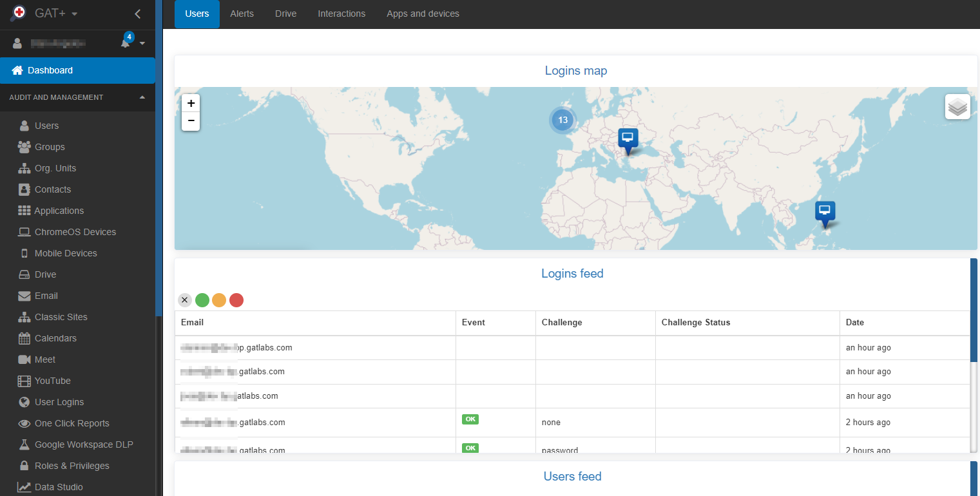Viewport: 980px width, 496px height.
Task: Open the Users feed heading link
Action: click(572, 477)
